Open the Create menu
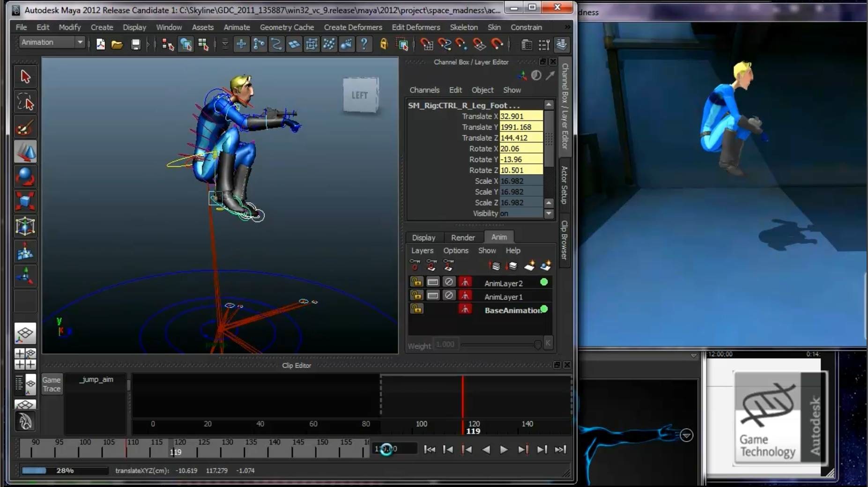The height and width of the screenshot is (487, 868). click(102, 27)
